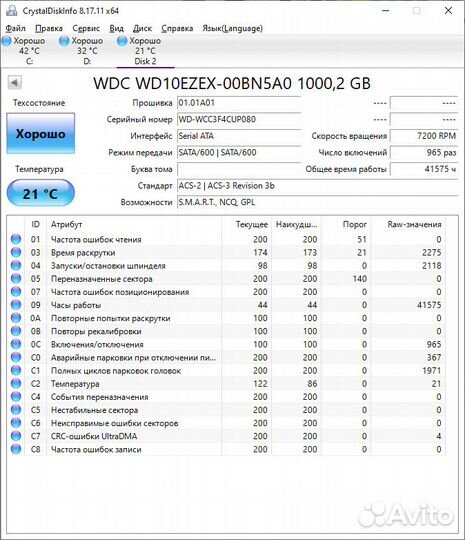
Task: Click the ID column header
Action: click(x=35, y=224)
